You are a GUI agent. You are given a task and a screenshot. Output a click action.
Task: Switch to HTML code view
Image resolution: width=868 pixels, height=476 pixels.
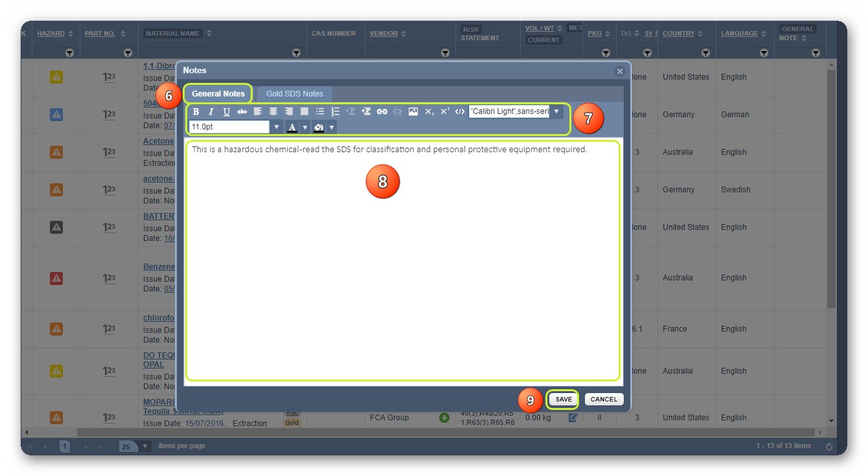coord(460,111)
